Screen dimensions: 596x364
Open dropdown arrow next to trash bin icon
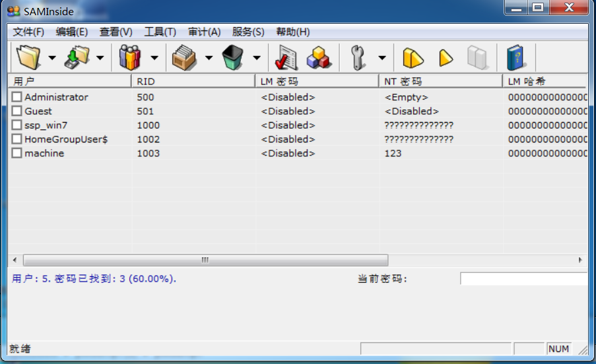click(257, 57)
